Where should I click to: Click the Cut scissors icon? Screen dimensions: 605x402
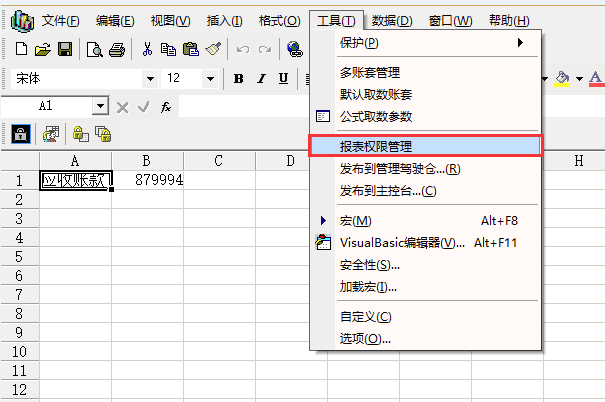(x=147, y=48)
